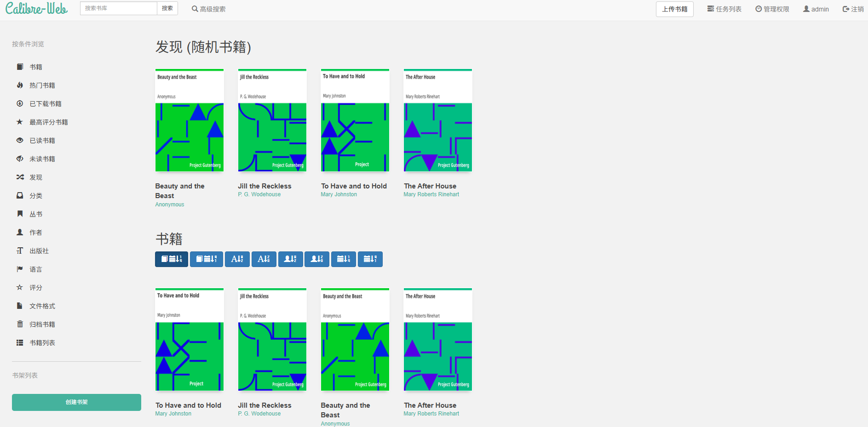The height and width of the screenshot is (427, 868).
Task: Click Beauty and the Beast title in 书籍 section
Action: click(345, 410)
